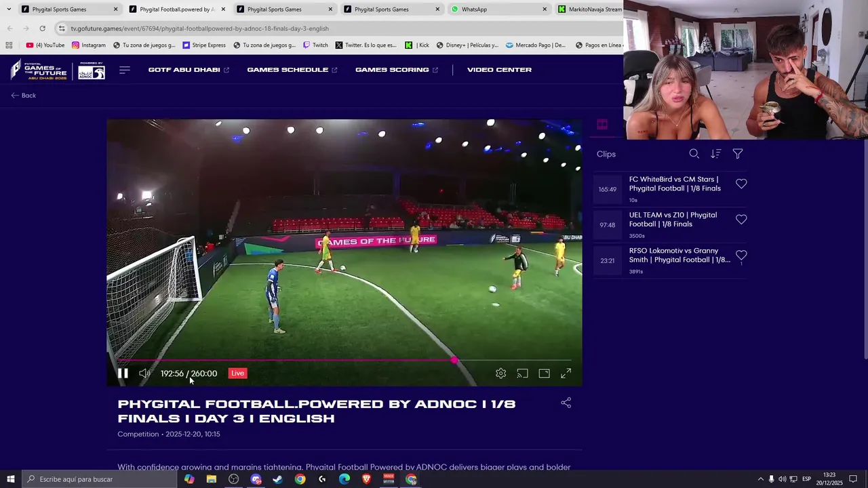Open the Instagram bookmark
868x488 pixels.
click(x=89, y=45)
